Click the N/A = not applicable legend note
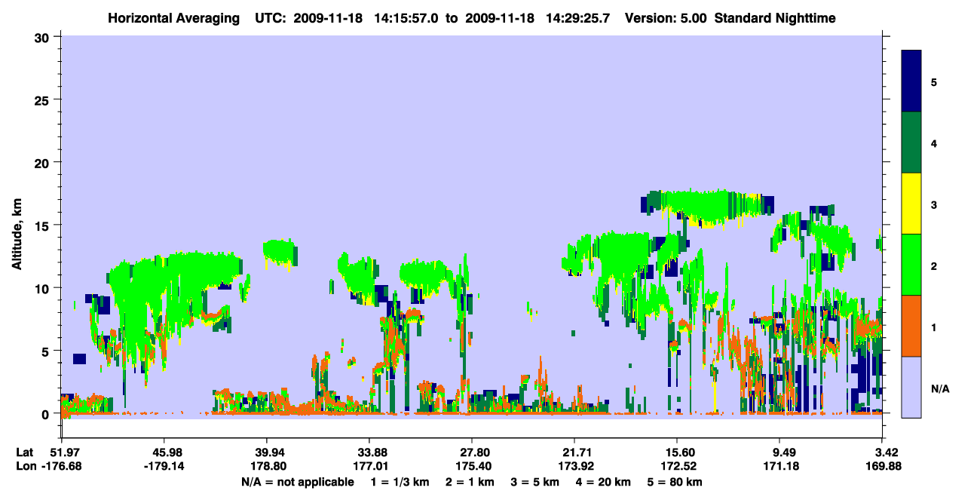The width and height of the screenshot is (980, 503). tap(297, 481)
